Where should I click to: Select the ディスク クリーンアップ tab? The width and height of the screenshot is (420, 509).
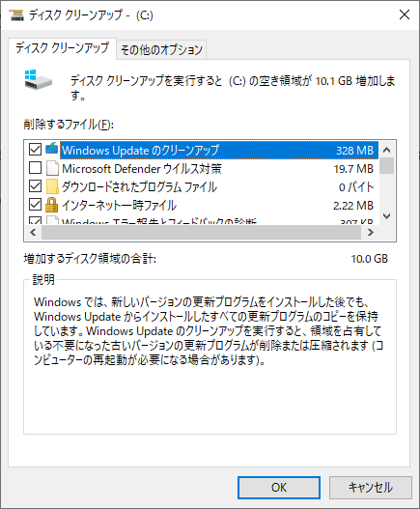[x=62, y=48]
